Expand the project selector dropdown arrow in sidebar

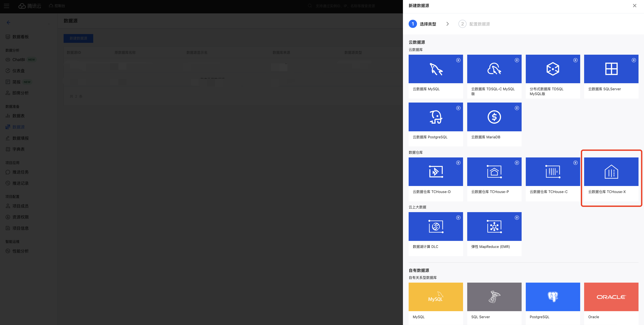[x=49, y=24]
